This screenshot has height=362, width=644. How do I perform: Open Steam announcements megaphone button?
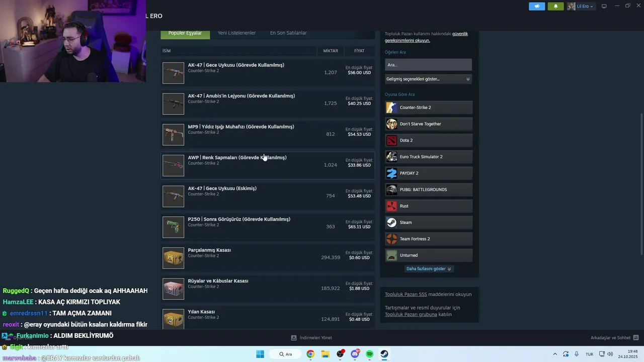point(537,7)
